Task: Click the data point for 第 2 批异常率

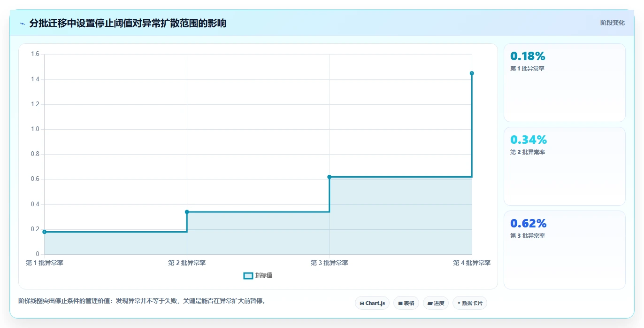Action: tap(187, 212)
